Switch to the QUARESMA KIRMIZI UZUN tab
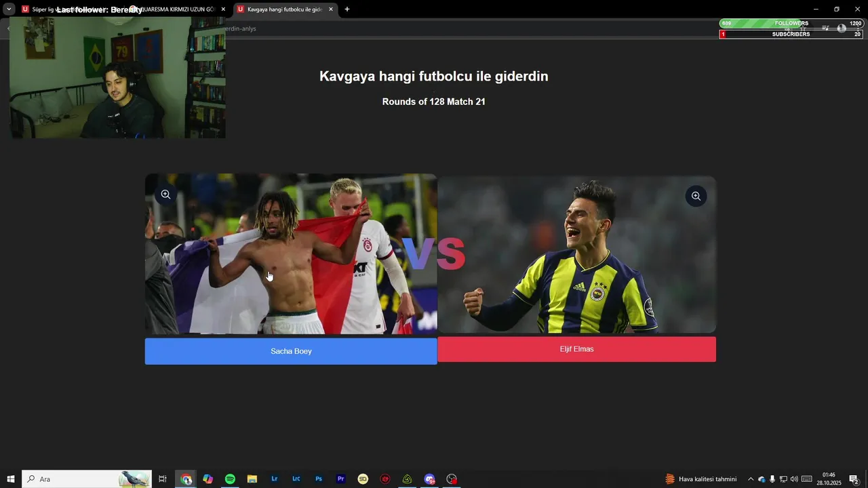868x488 pixels. 178,9
